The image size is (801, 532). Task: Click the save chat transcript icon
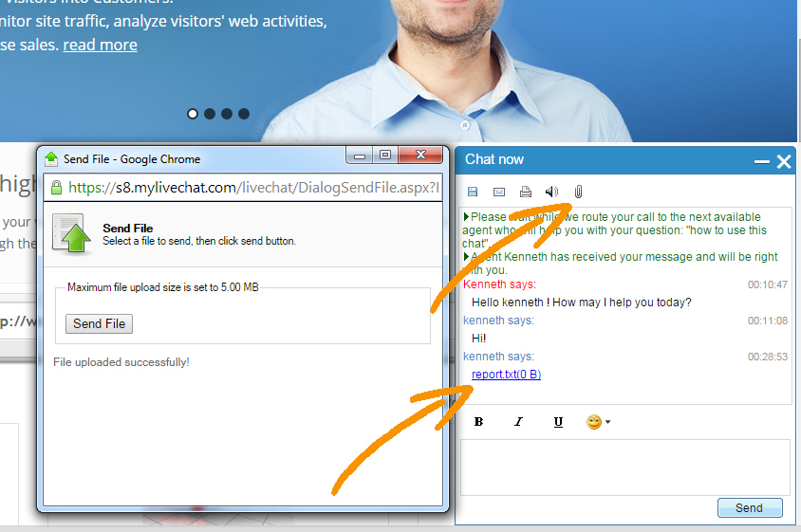tap(473, 193)
